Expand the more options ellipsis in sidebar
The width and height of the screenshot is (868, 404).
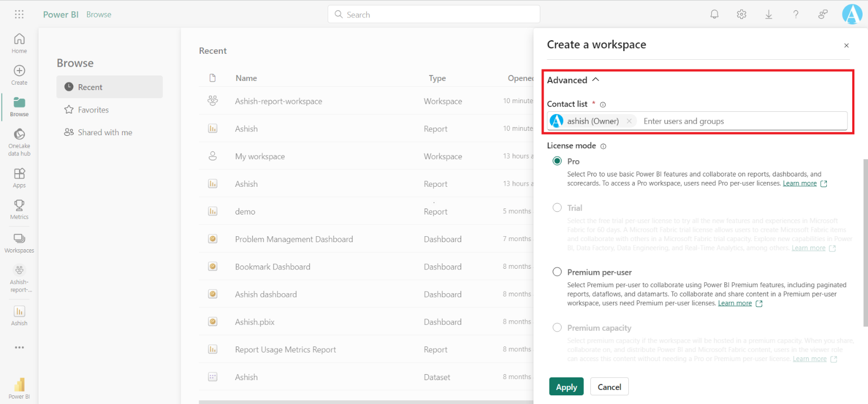coord(20,348)
